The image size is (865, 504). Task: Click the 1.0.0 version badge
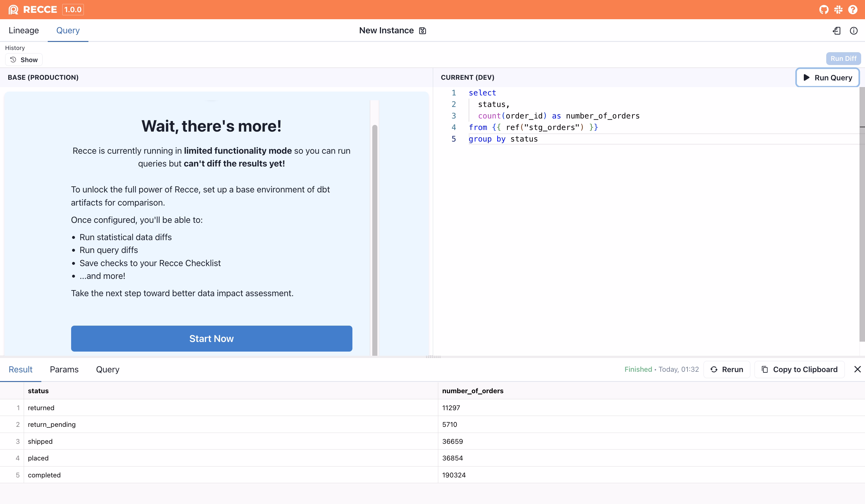point(73,10)
